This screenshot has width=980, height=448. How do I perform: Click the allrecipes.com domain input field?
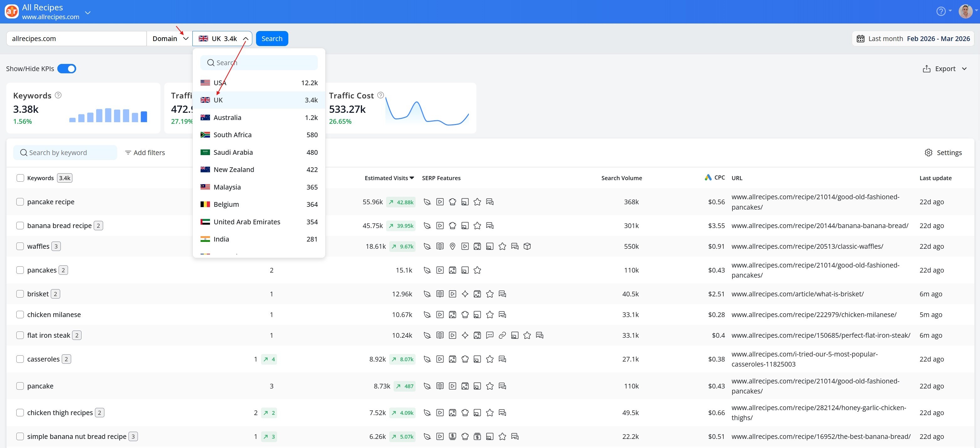(x=76, y=39)
